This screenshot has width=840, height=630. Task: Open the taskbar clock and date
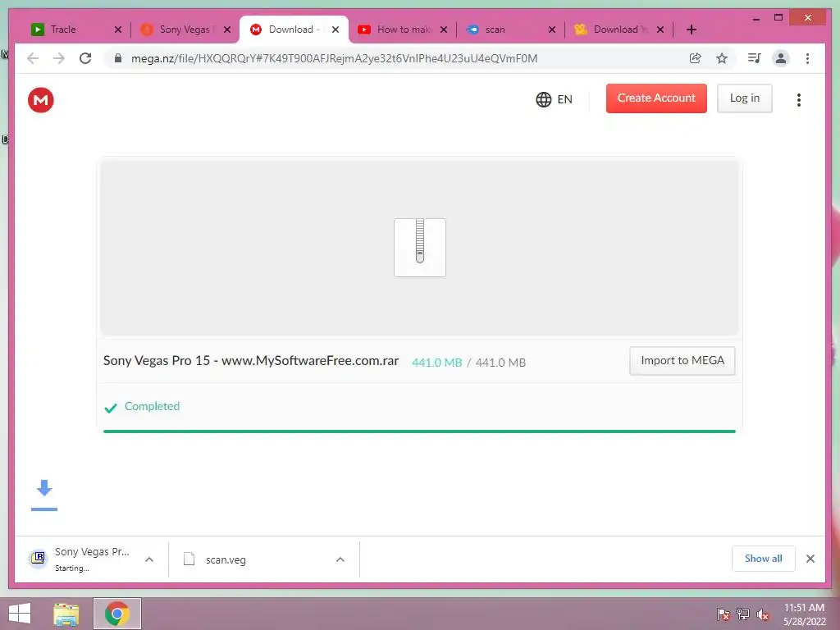pyautogui.click(x=805, y=614)
